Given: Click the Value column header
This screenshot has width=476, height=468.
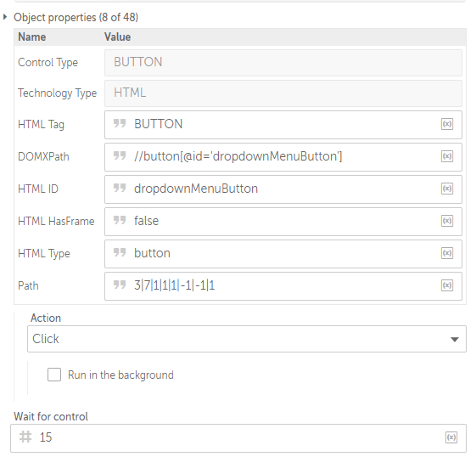Looking at the screenshot, I should coord(117,37).
